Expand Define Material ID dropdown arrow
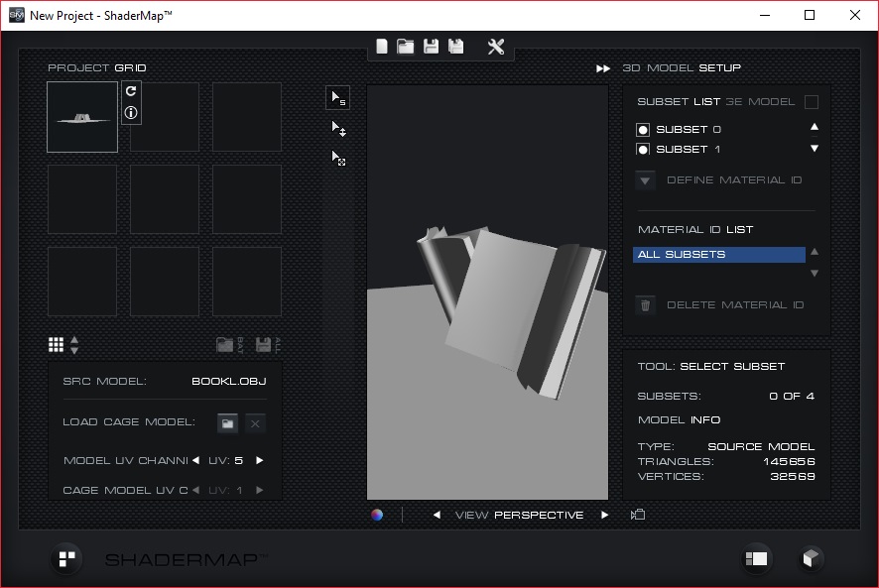Screen dimensions: 879x588 coord(645,180)
